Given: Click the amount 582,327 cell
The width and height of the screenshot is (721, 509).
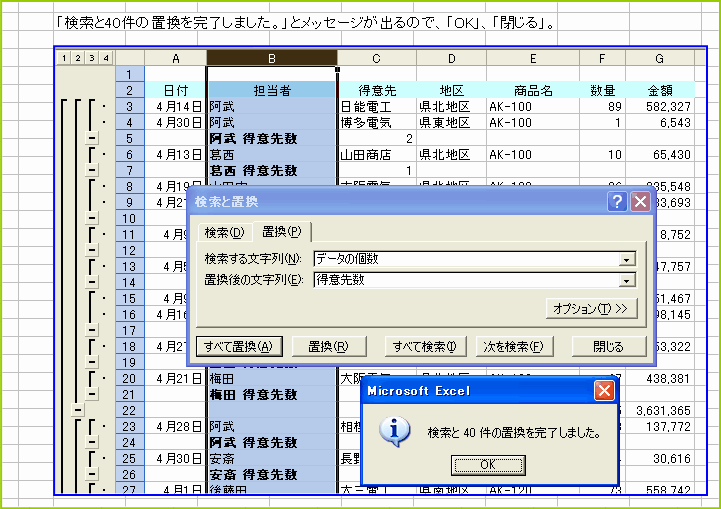Looking at the screenshot, I should [x=660, y=106].
